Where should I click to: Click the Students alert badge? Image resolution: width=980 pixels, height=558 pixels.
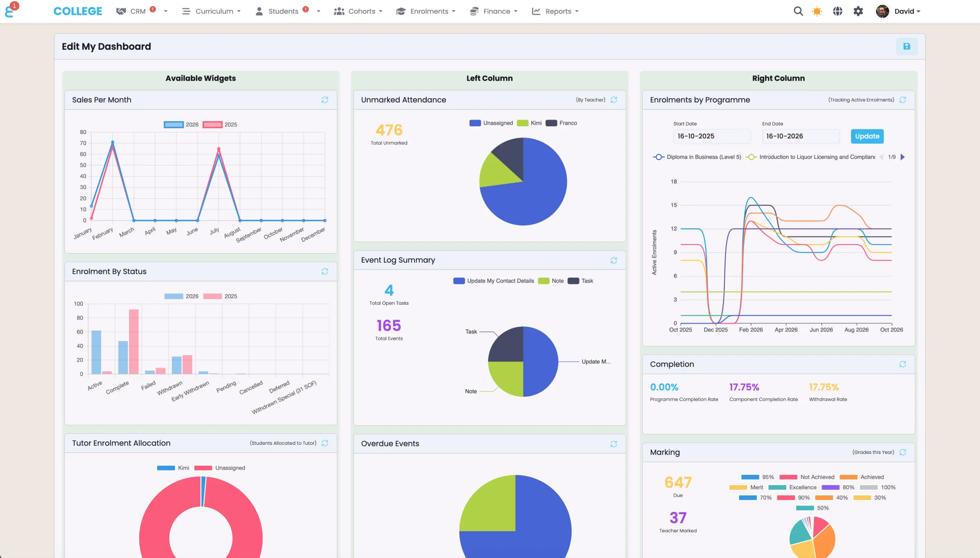305,9
